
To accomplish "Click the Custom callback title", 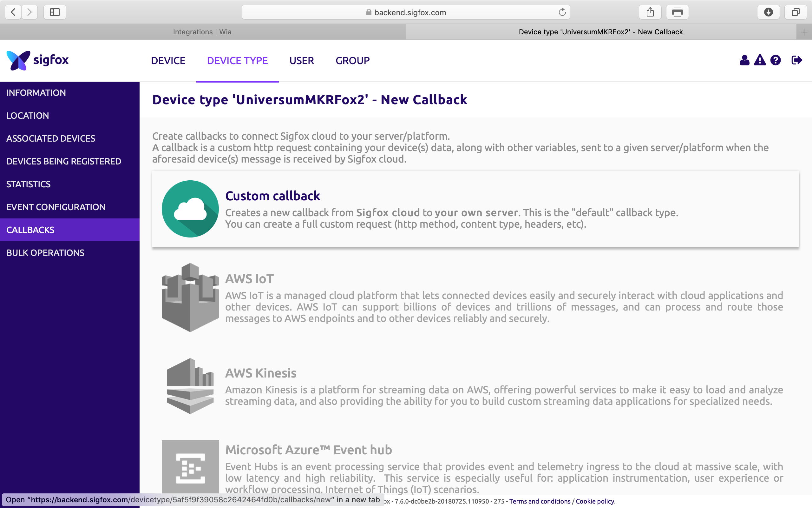I will (272, 196).
